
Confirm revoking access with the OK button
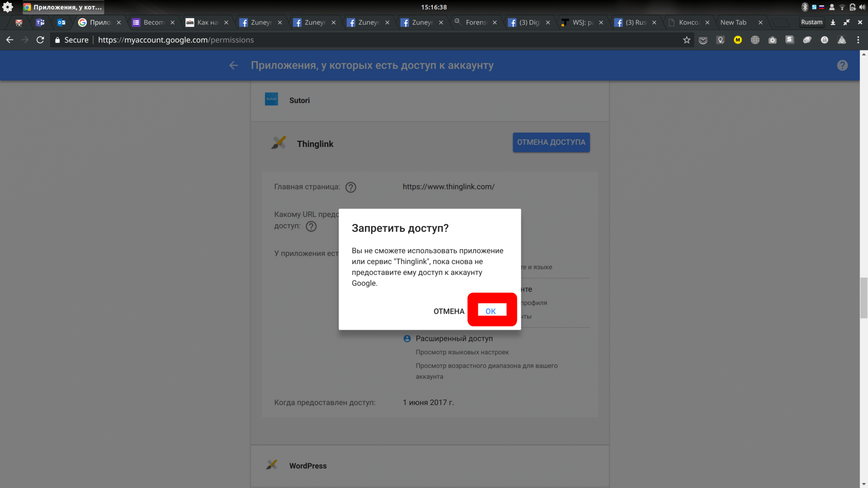pos(492,311)
